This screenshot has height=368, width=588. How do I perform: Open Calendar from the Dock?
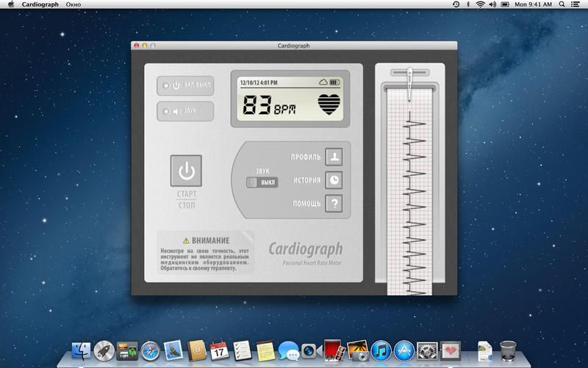[x=219, y=350]
